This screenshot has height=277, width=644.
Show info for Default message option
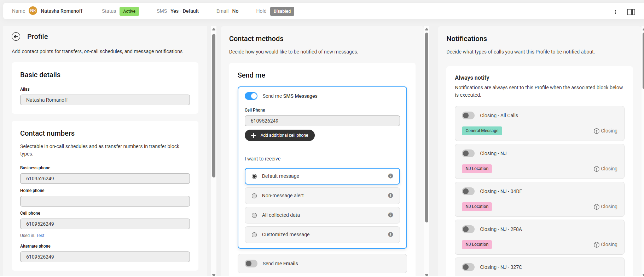click(x=390, y=176)
